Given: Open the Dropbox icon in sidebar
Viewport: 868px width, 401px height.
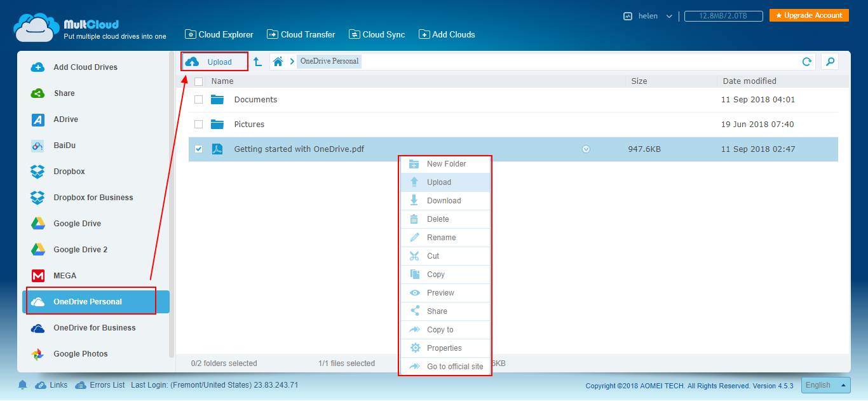Looking at the screenshot, I should click(37, 172).
